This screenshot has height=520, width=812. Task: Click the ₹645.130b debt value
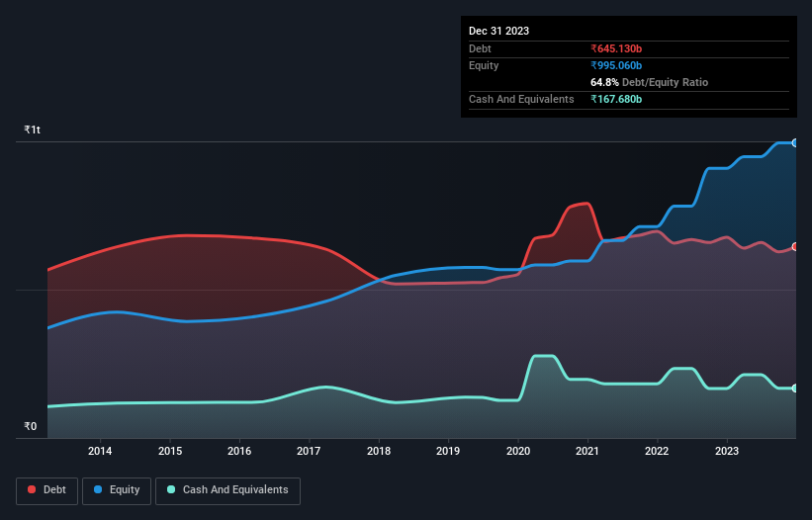[616, 48]
